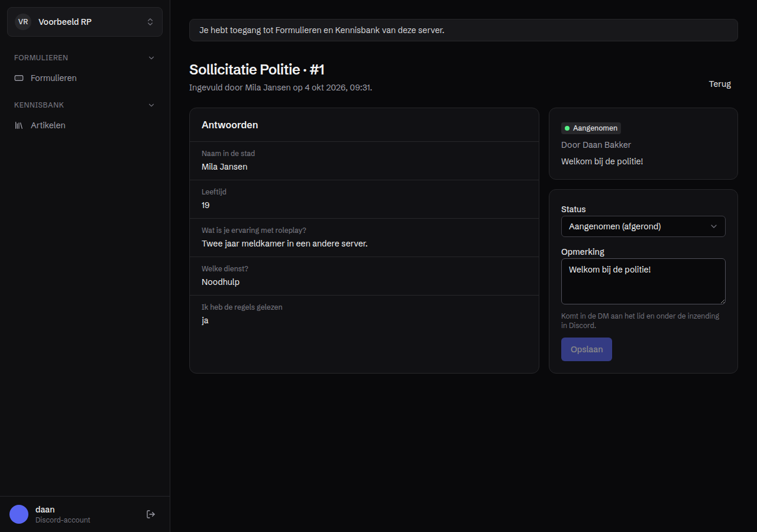Image resolution: width=757 pixels, height=532 pixels.
Task: Click the 'Leeftijd' question label
Action: pos(214,192)
